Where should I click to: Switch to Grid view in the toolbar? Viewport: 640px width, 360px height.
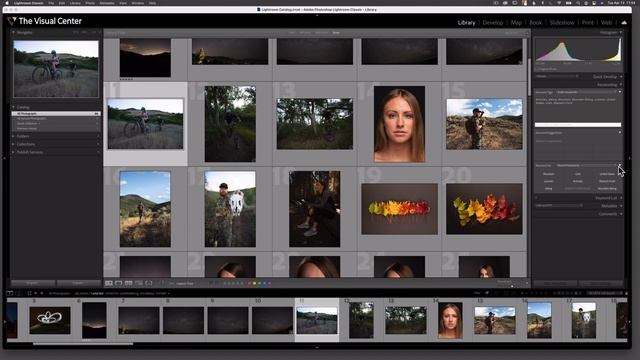tap(109, 283)
